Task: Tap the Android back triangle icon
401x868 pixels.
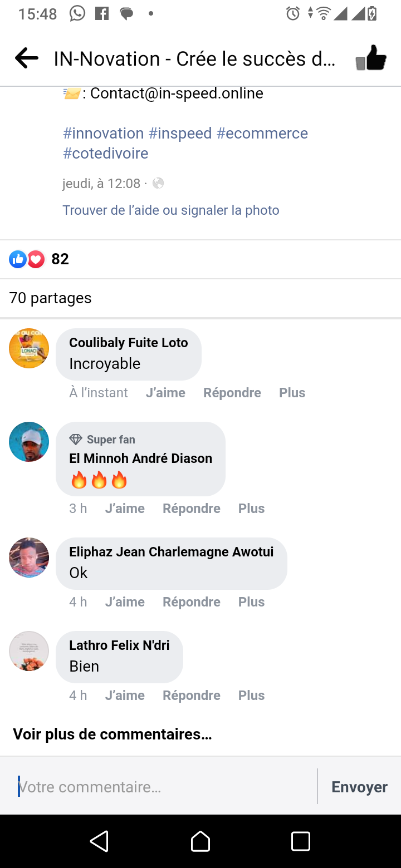Action: tap(100, 841)
